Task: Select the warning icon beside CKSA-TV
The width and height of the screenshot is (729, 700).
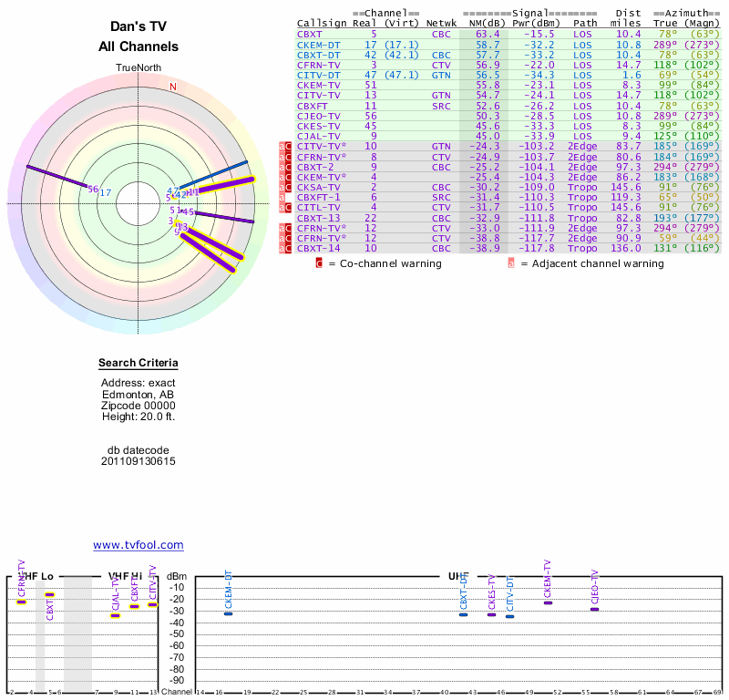Action: click(x=286, y=187)
